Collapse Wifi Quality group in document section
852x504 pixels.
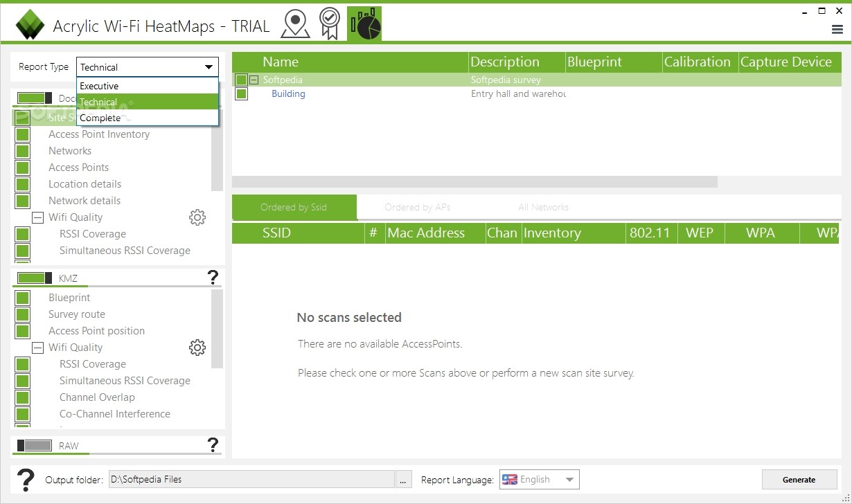(x=38, y=217)
